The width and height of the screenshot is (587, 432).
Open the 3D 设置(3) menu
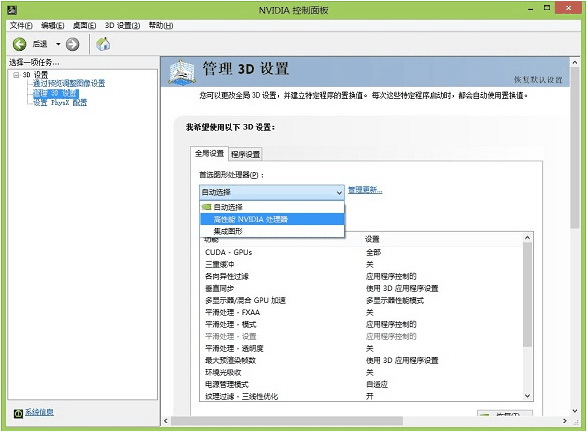click(x=122, y=25)
